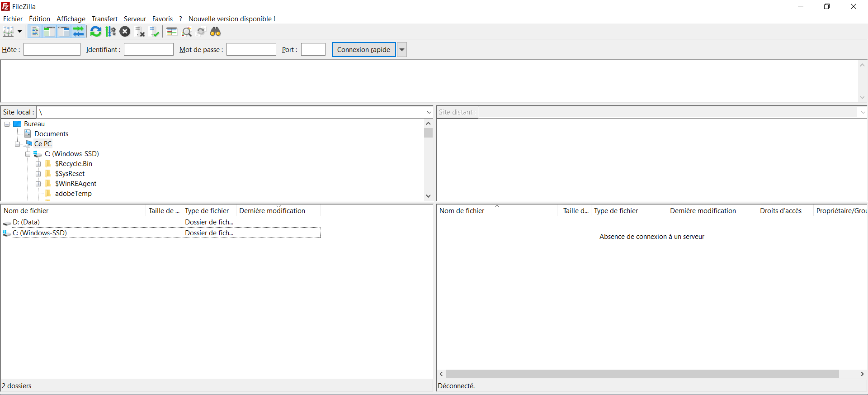Expand the $Recycle.Bin folder
The height and width of the screenshot is (395, 868).
pyautogui.click(x=38, y=164)
